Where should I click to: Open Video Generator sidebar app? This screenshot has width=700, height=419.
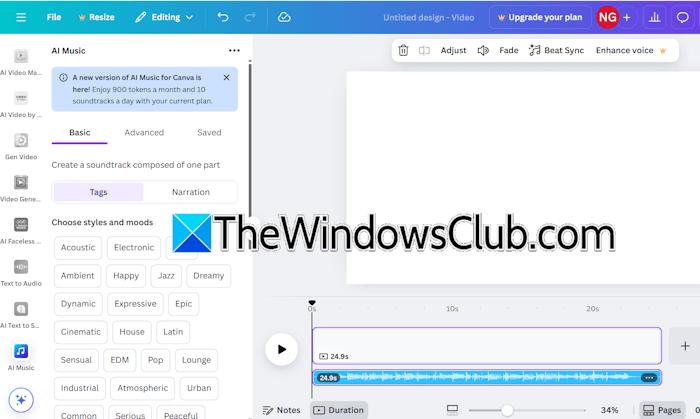click(21, 189)
